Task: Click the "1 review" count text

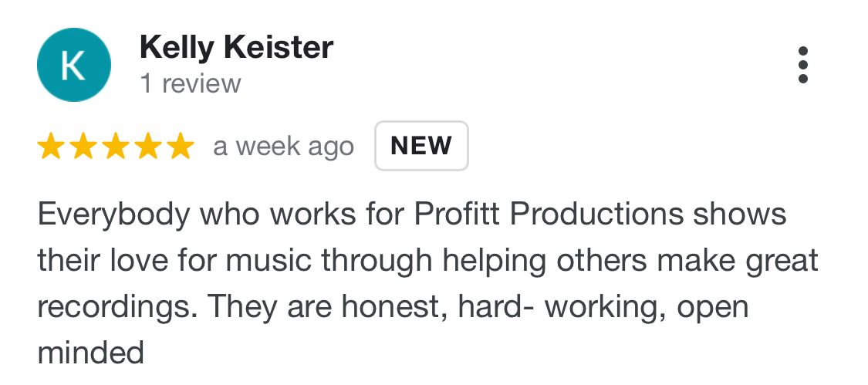Action: (190, 83)
